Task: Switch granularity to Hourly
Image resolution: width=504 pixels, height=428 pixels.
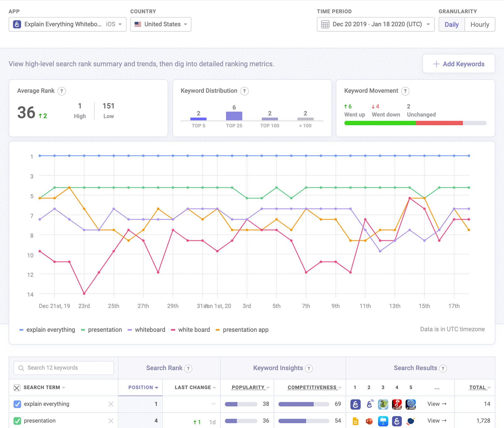Action: tap(480, 25)
